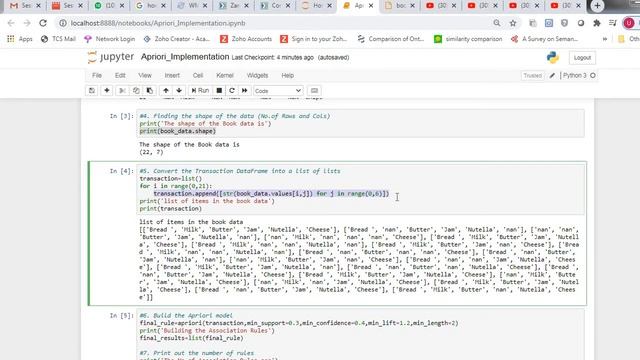Click the print(book_data.shape) code line

[x=178, y=131]
